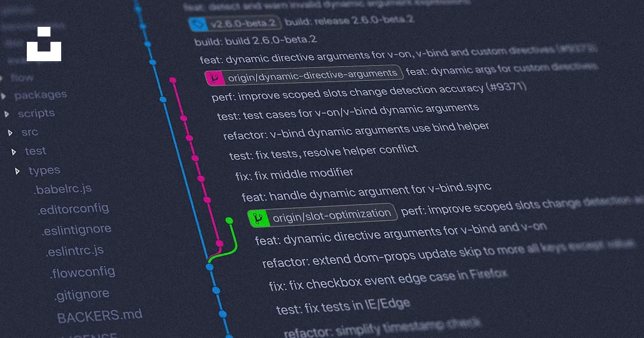644x338 pixels.
Task: Select commit 'test: fix tests in IE/Edge'
Action: 343,307
